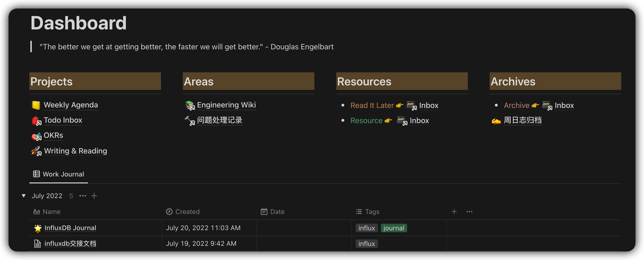
Task: Switch to the Work Journal view tab
Action: (59, 174)
